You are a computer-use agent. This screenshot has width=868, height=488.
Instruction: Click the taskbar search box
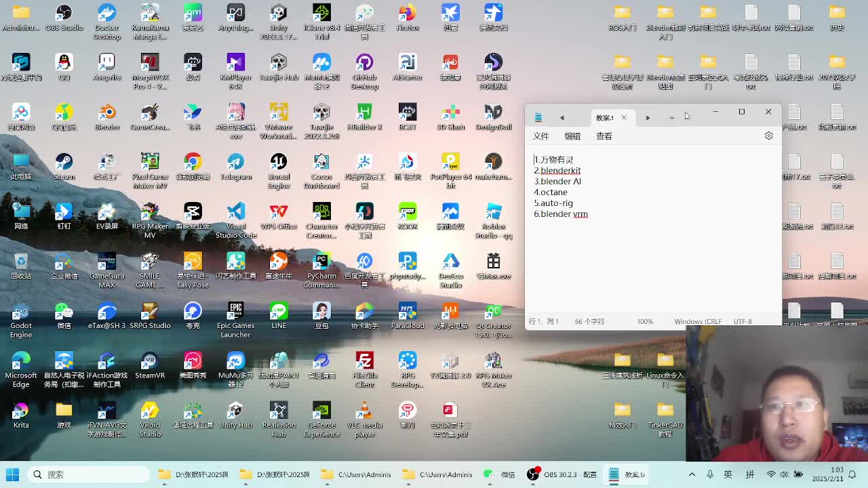click(88, 474)
